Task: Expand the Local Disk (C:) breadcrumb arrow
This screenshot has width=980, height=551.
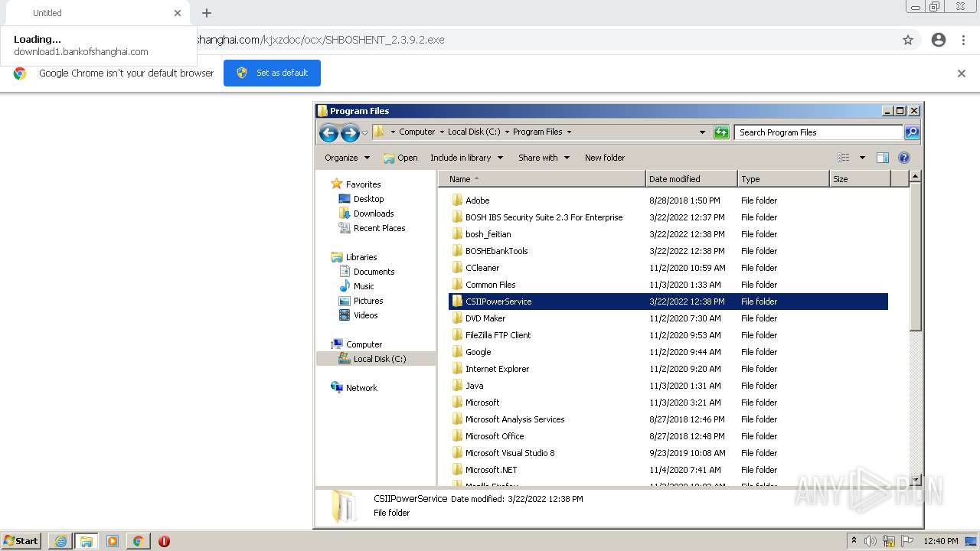Action: pyautogui.click(x=507, y=132)
